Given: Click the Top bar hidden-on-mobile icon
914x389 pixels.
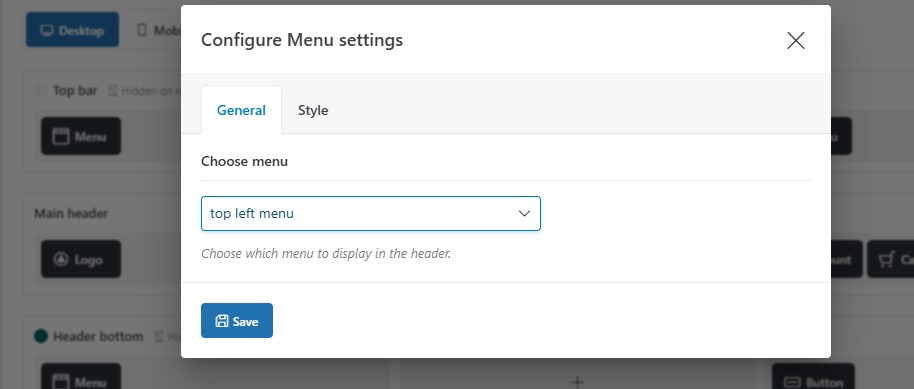Looking at the screenshot, I should [113, 91].
